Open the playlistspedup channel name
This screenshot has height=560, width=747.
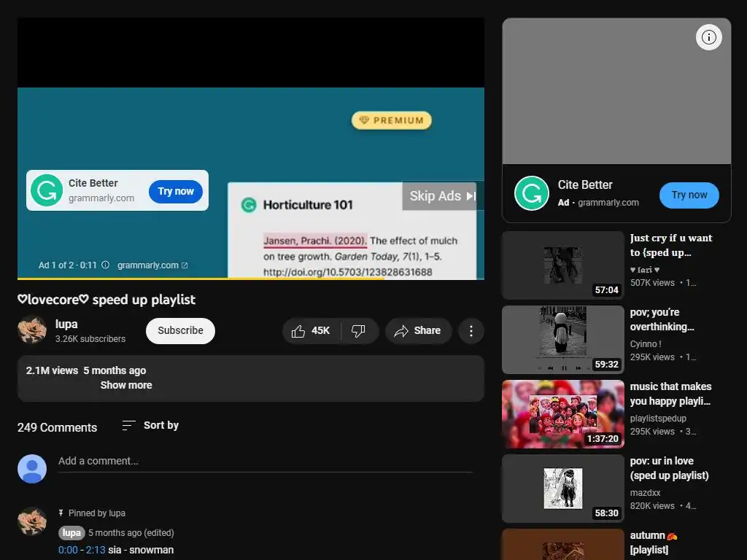tap(658, 418)
